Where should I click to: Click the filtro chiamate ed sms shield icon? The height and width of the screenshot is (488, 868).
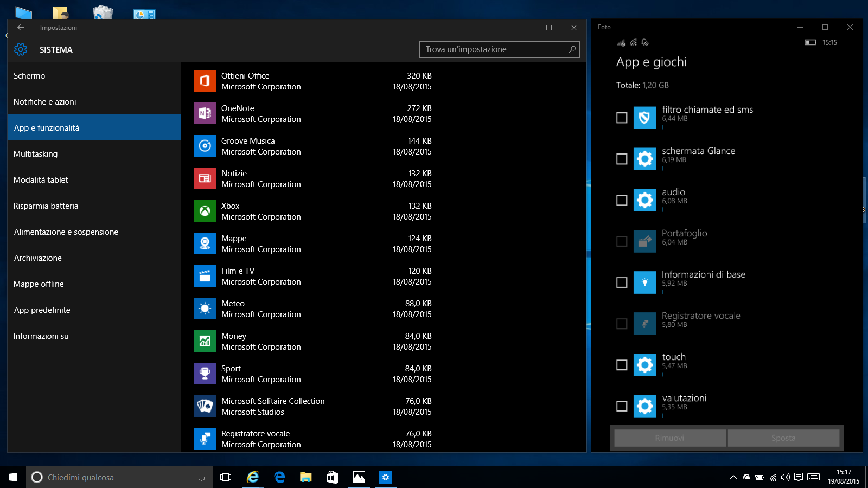(x=645, y=118)
